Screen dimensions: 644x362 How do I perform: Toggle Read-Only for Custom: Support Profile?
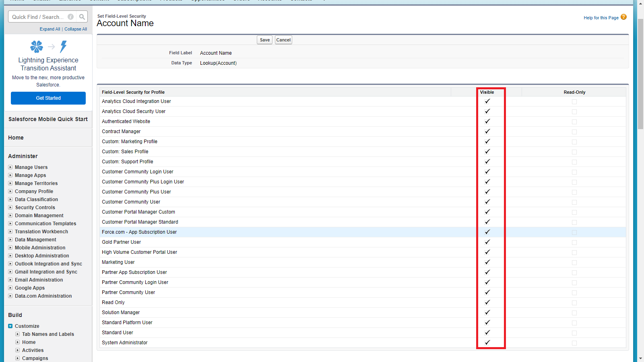(574, 162)
